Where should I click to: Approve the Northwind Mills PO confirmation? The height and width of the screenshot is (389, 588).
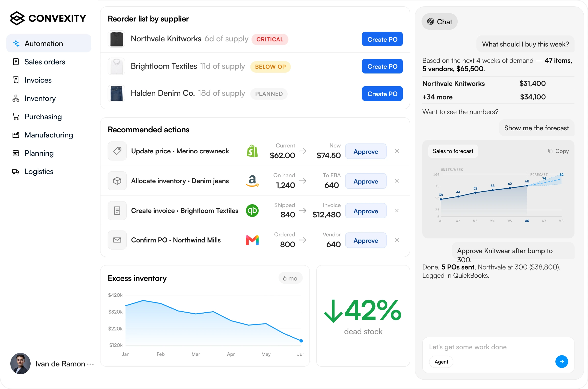pyautogui.click(x=366, y=240)
